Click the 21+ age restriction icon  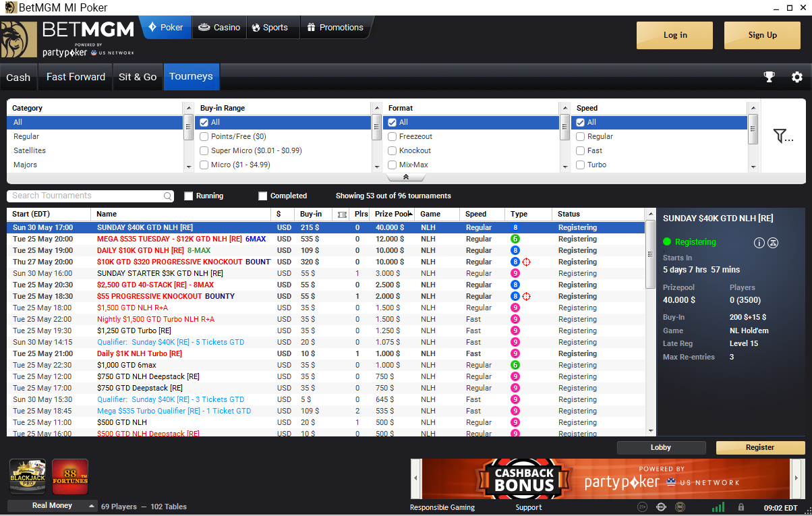point(643,507)
